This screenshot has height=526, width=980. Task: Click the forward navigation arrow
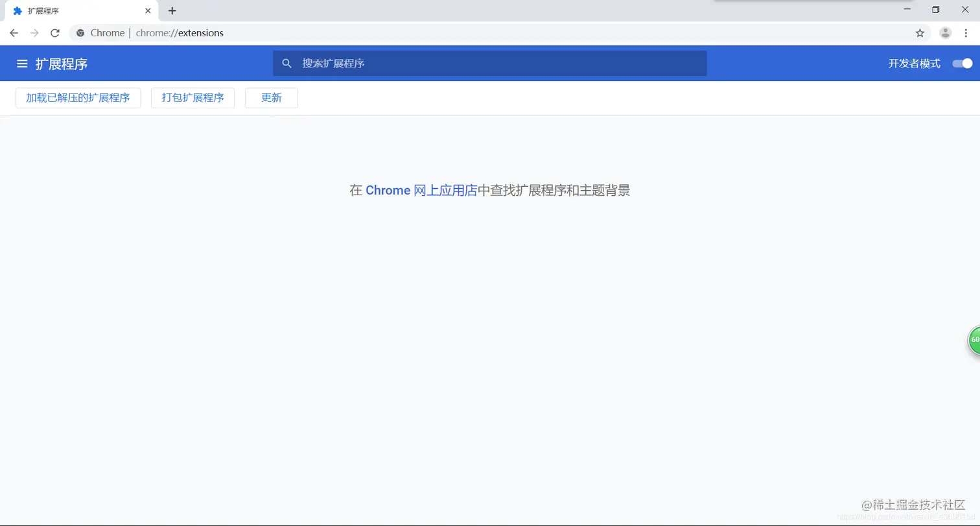(x=34, y=32)
